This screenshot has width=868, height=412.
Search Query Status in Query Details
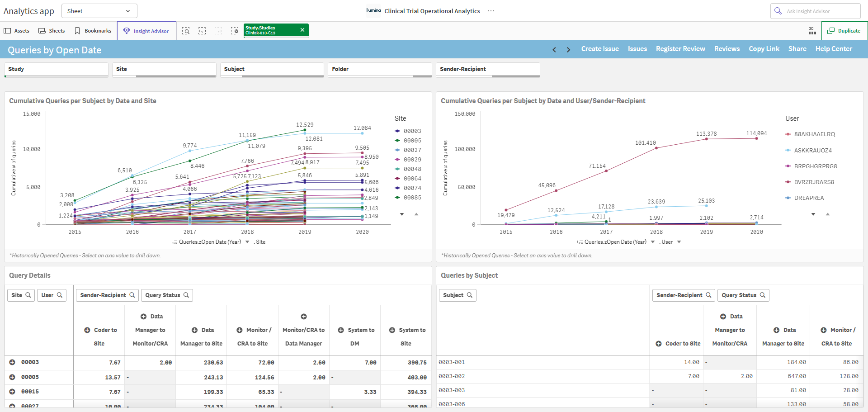[x=167, y=295]
